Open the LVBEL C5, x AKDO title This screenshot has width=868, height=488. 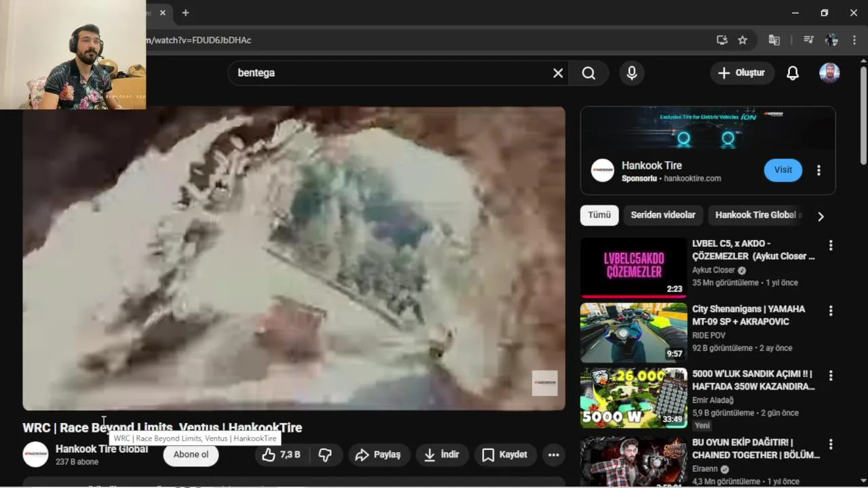pyautogui.click(x=753, y=249)
